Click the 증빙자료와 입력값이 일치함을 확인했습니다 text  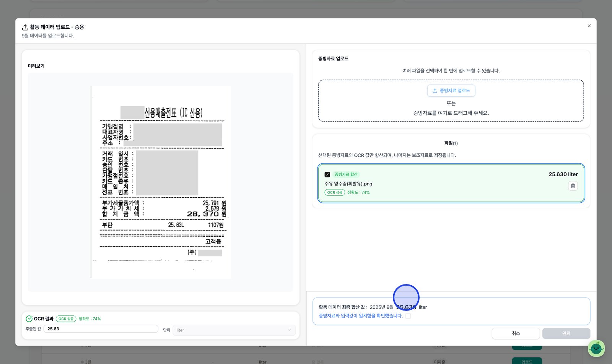361,316
